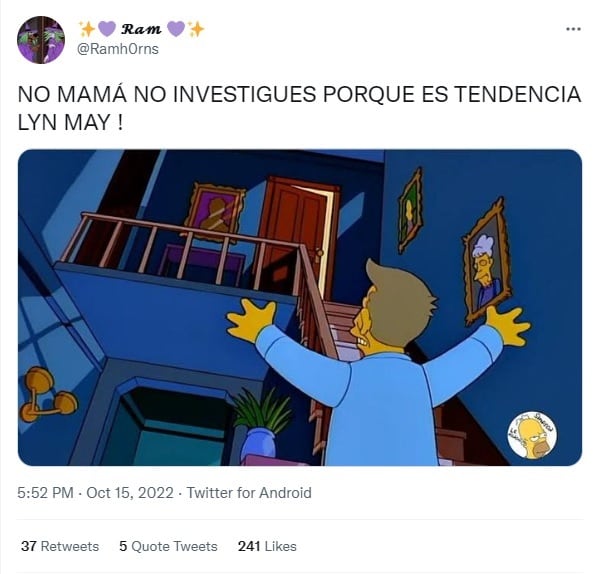Click the 5:52 PM timestamp
597x574 pixels.
45,493
